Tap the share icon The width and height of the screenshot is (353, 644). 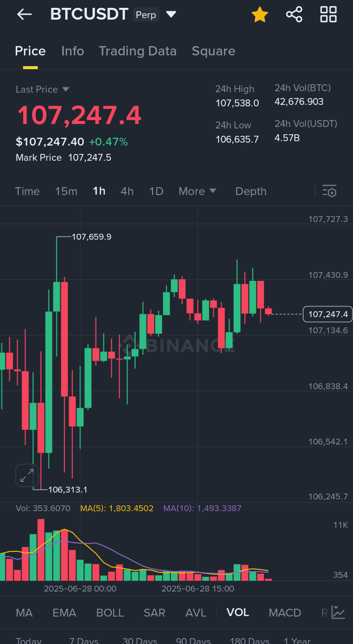click(294, 15)
